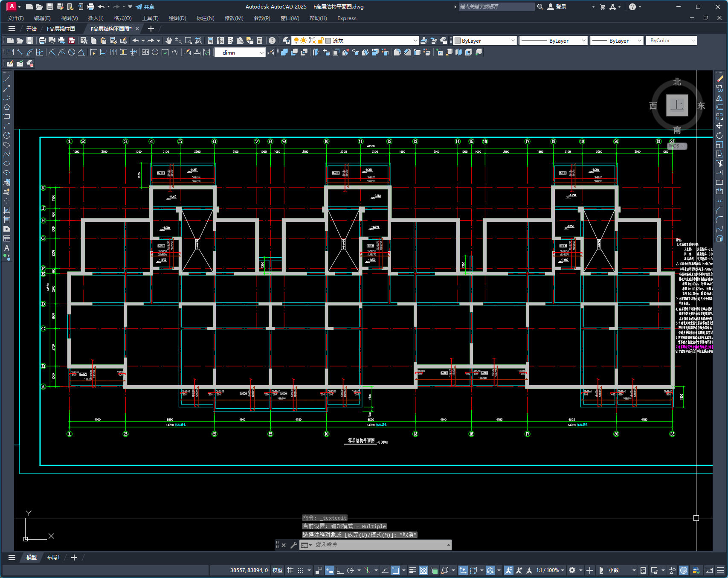Select the Line draw tool in left toolbar

(x=7, y=79)
